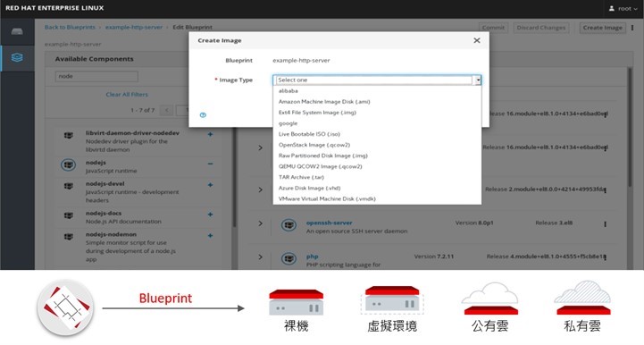Click the nodejs-devel package icon
This screenshot has height=345, width=644.
(x=68, y=186)
